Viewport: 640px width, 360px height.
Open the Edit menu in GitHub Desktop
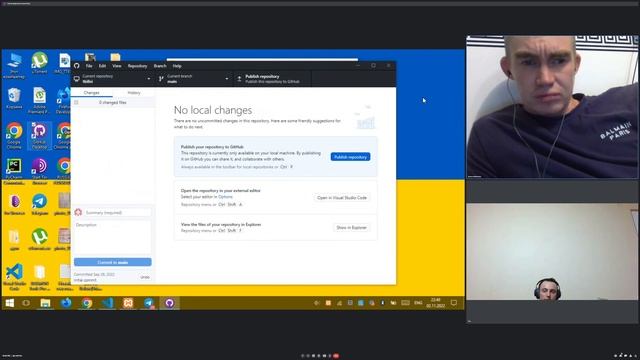(102, 66)
